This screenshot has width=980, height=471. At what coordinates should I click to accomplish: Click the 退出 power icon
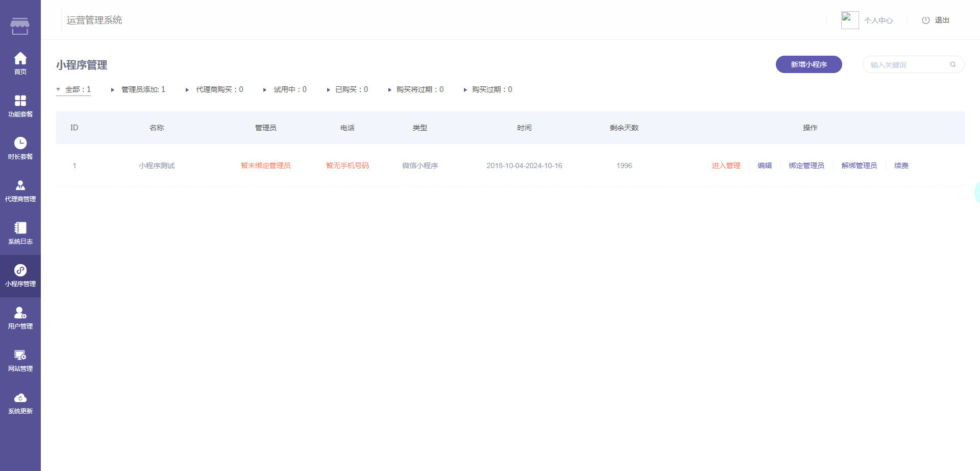pyautogui.click(x=925, y=20)
